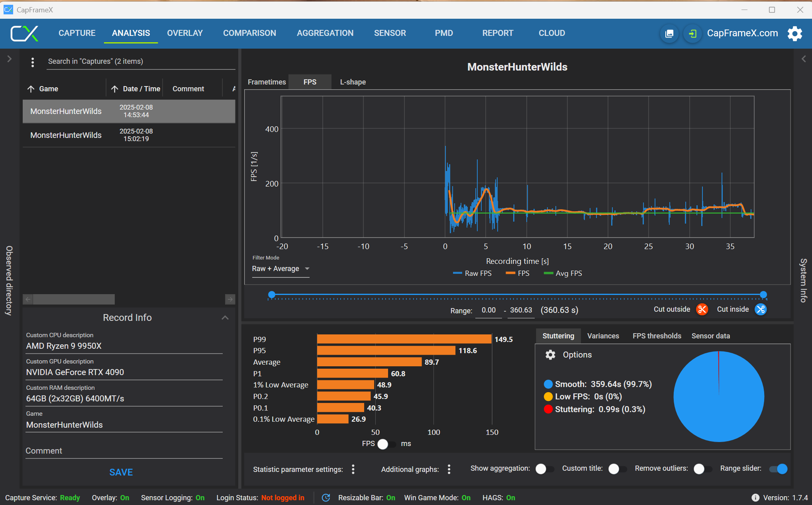Turn on Remove outliers switch
The height and width of the screenshot is (505, 812).
tap(702, 469)
